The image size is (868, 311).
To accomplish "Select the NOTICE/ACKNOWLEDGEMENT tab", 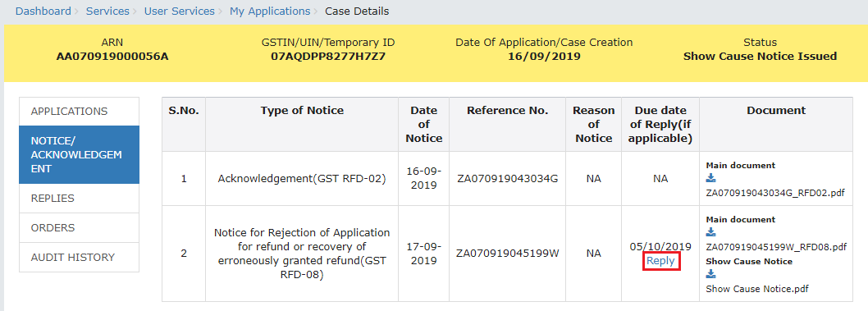I will [79, 155].
